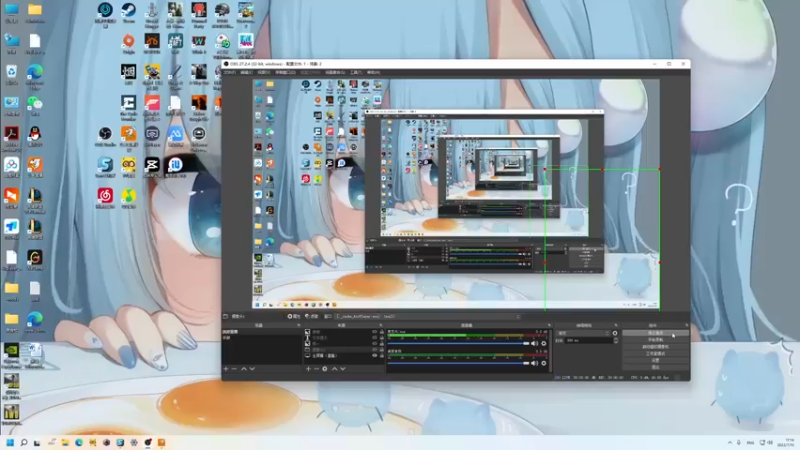Screen dimensions: 800x450
Task: Open the CapCut black desktop shortcut
Action: pos(152,167)
